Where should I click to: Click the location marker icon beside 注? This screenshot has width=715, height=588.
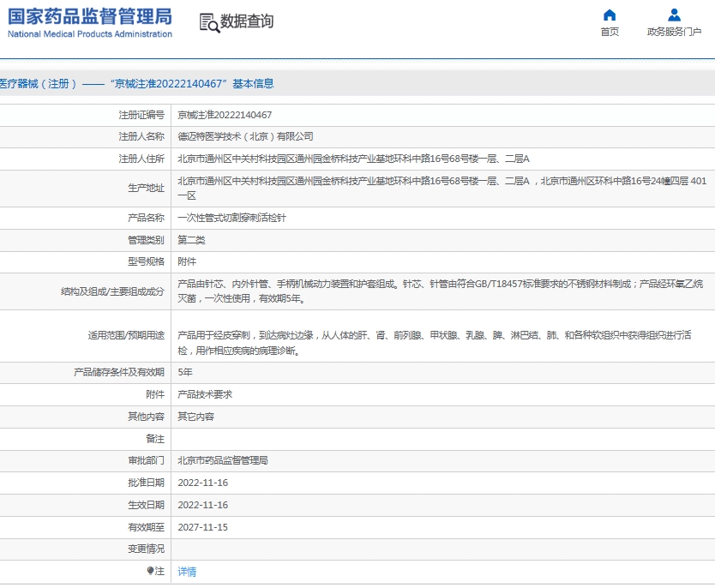point(150,571)
